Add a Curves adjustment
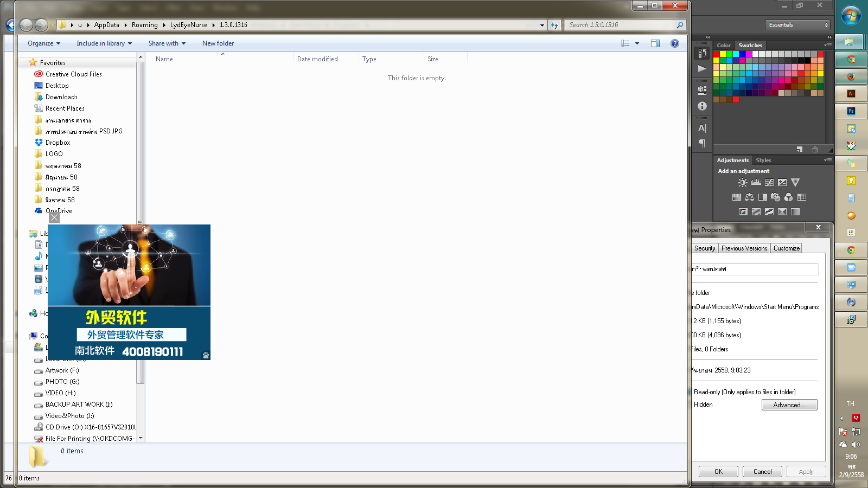868x488 pixels. (x=769, y=183)
